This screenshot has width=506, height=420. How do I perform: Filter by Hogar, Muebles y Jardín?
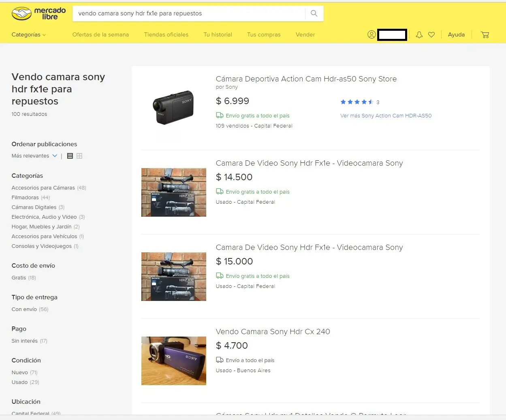(x=45, y=227)
